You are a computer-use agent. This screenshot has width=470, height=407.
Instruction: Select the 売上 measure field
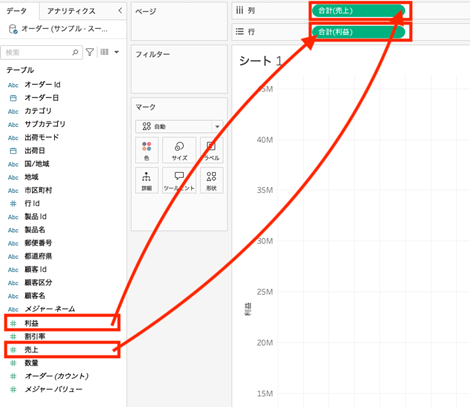click(62, 350)
